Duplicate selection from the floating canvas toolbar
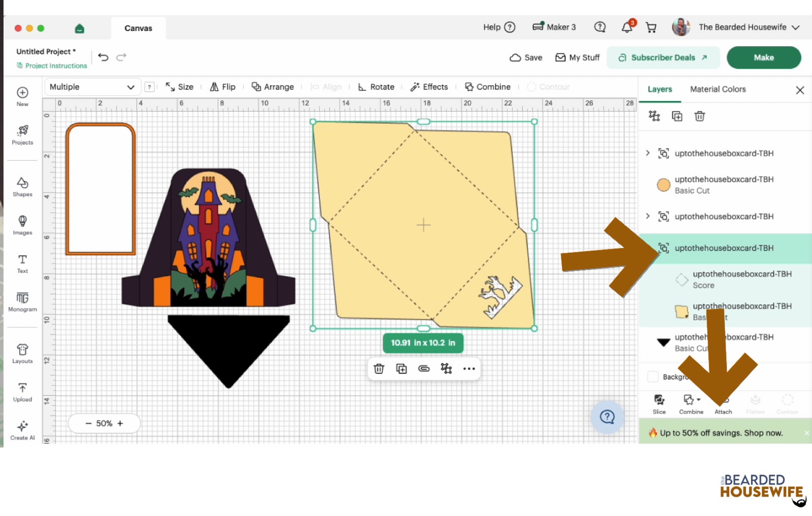Screen dimensions: 812x516 click(401, 369)
